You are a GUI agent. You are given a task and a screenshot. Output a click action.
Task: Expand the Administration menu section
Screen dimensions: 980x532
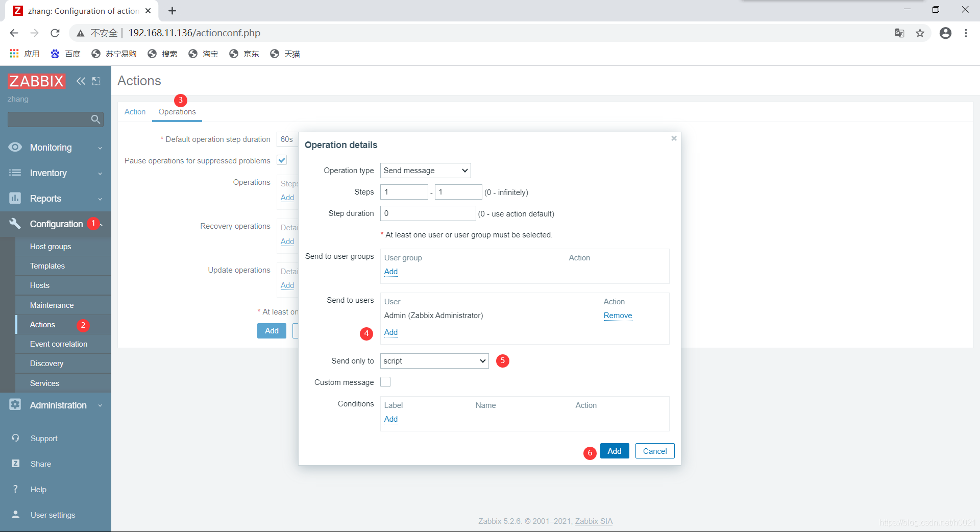point(100,405)
